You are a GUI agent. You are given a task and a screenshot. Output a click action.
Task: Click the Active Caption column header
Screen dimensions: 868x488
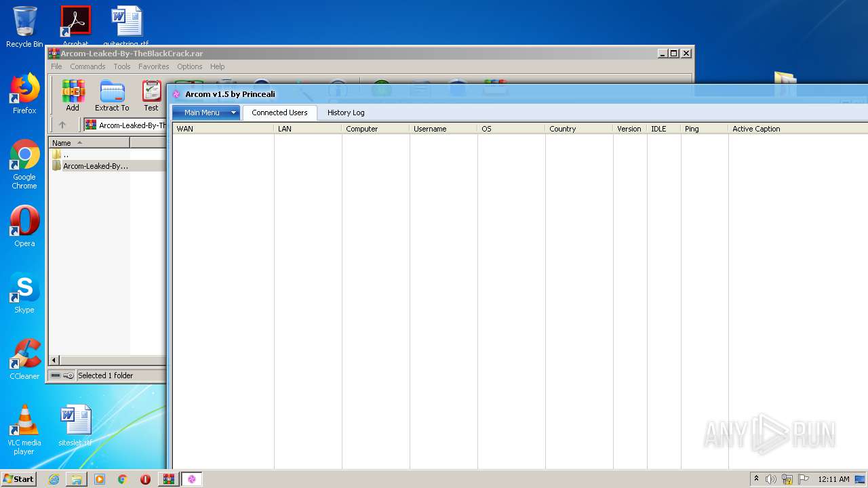point(798,129)
